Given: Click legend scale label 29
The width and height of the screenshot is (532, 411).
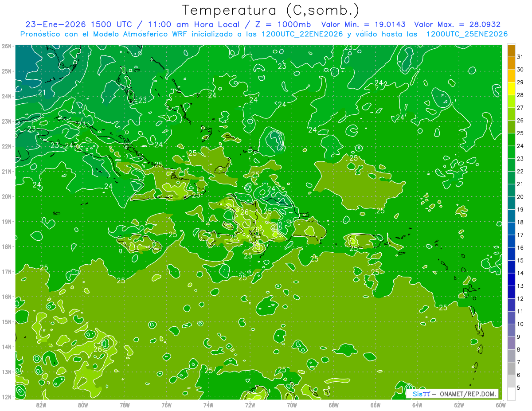Looking at the screenshot, I should [520, 82].
